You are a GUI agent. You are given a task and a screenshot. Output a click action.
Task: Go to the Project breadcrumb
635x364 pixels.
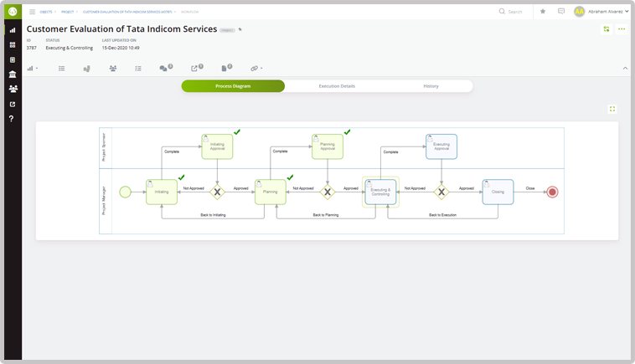[x=67, y=12]
